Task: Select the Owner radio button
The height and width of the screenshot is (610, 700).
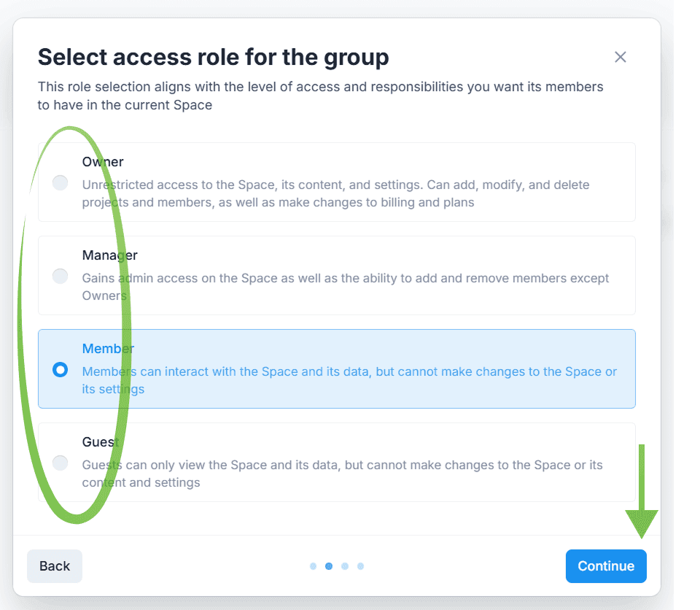Action: (x=61, y=182)
